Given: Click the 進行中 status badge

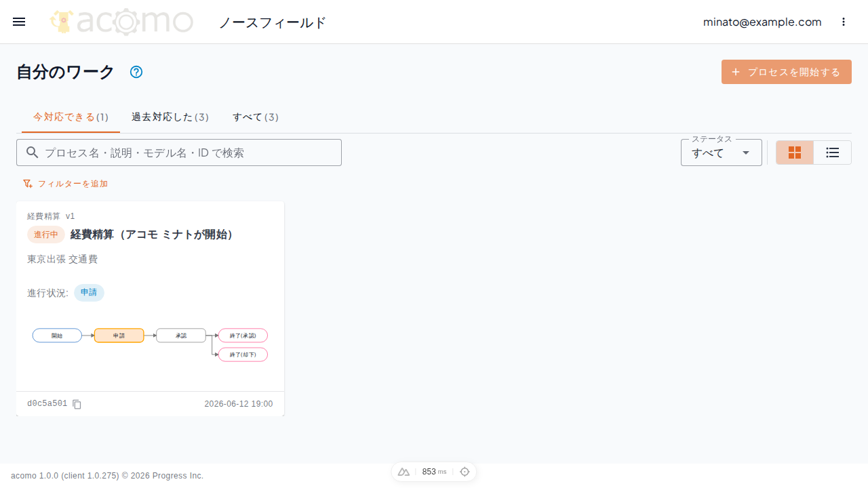Looking at the screenshot, I should [x=46, y=235].
